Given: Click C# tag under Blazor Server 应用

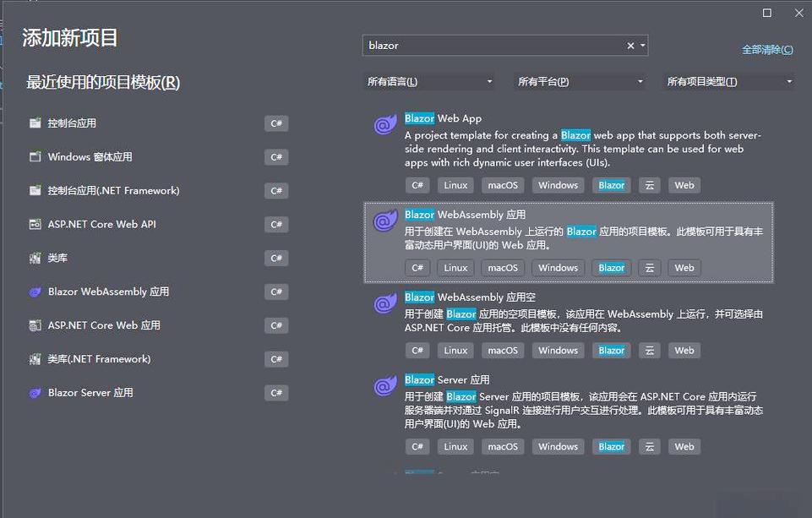Looking at the screenshot, I should 417,446.
